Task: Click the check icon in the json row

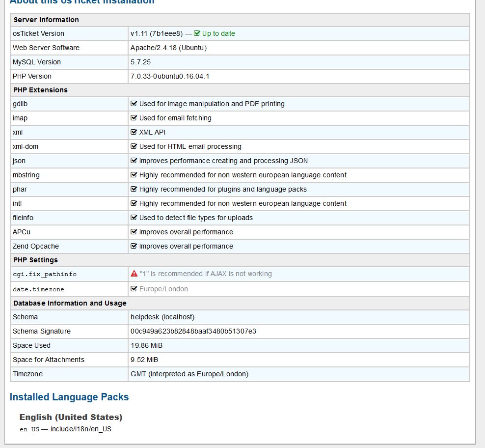Action: [x=134, y=161]
